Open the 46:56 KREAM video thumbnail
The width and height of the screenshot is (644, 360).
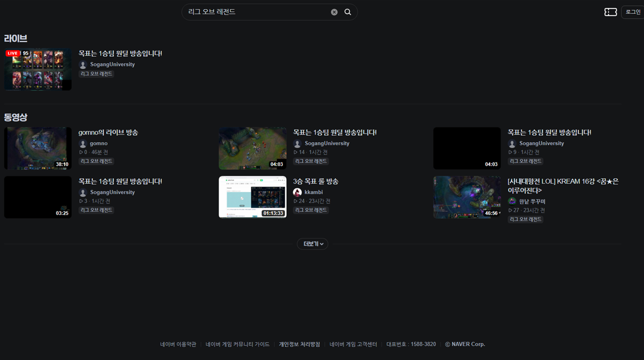click(x=467, y=197)
